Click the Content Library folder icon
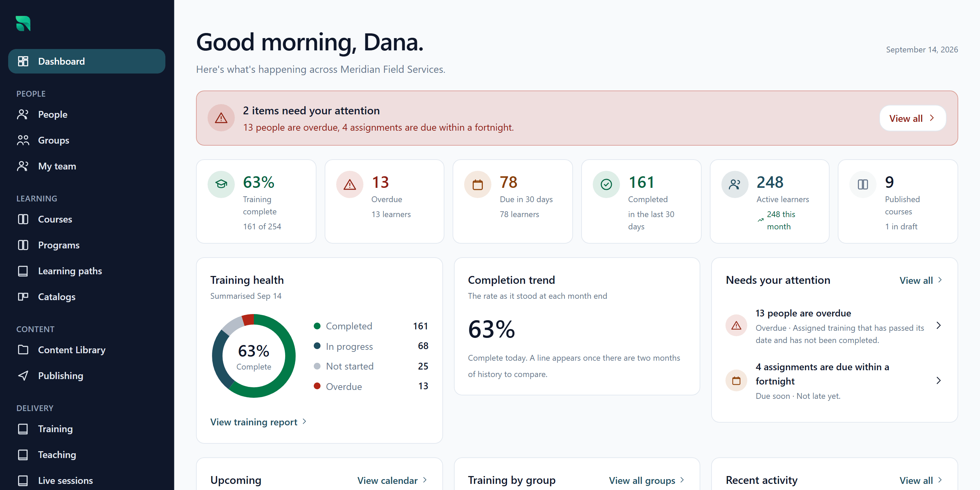This screenshot has width=980, height=490. click(x=23, y=349)
